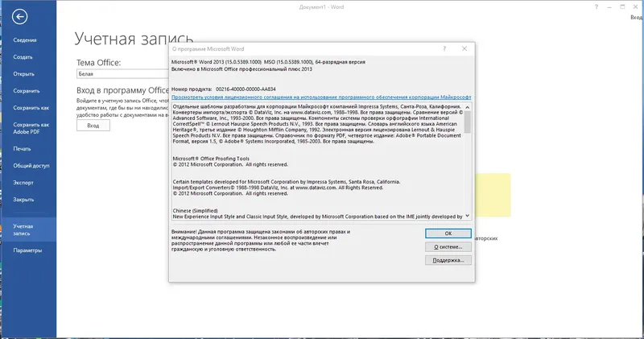Click the help question mark in the About dialog
The width and height of the screenshot is (644, 339).
pyautogui.click(x=444, y=48)
